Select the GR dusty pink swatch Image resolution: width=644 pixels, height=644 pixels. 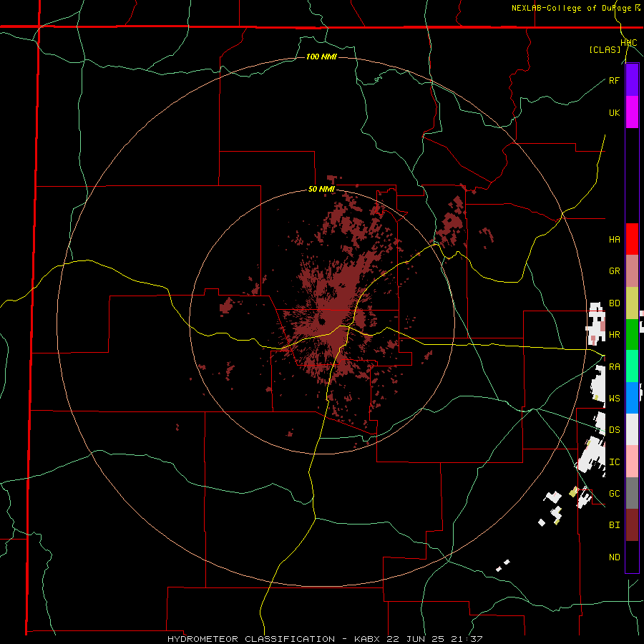pos(632,270)
